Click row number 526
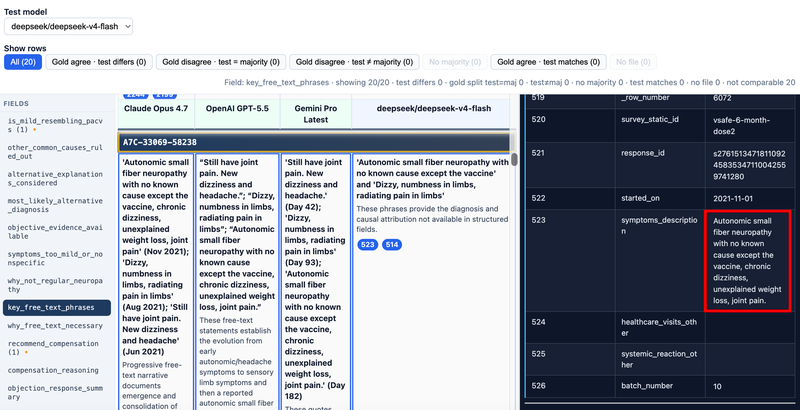Screen dimensions: 800x410 [538, 386]
